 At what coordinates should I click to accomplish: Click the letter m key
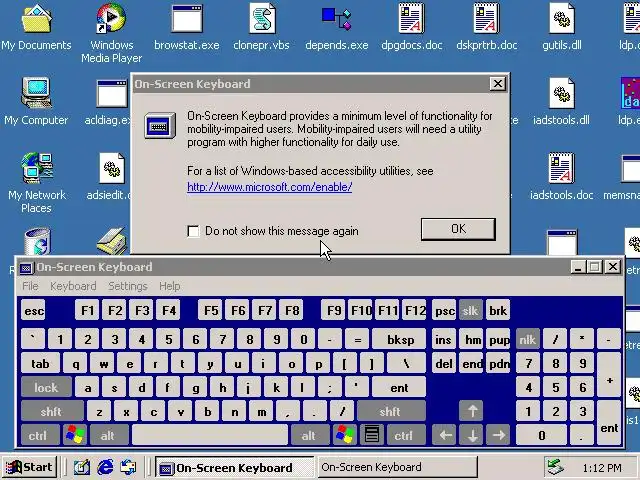[261, 411]
